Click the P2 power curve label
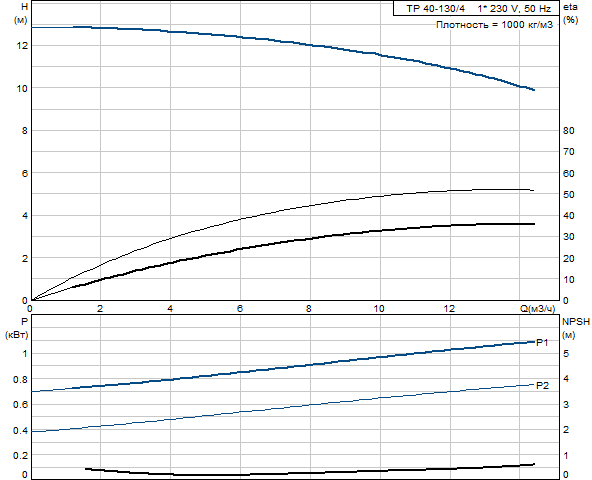592x480 pixels. click(x=543, y=386)
